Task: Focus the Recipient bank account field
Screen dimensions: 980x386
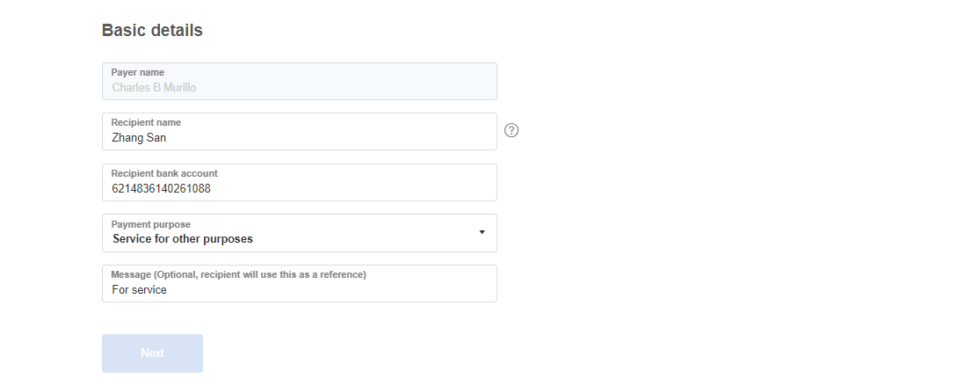Action: point(300,182)
